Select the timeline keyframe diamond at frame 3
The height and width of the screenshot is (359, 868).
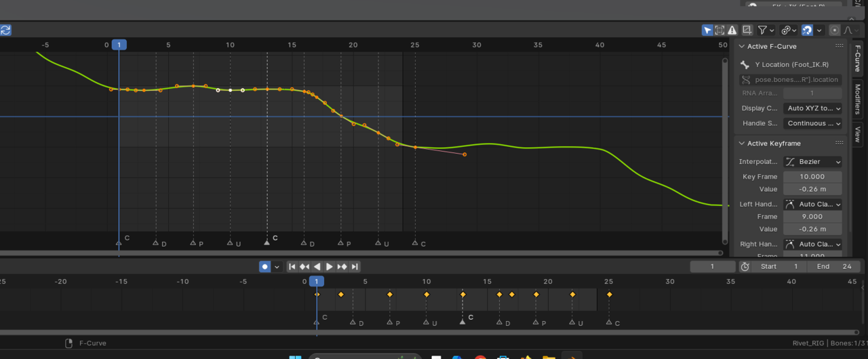coord(341,294)
